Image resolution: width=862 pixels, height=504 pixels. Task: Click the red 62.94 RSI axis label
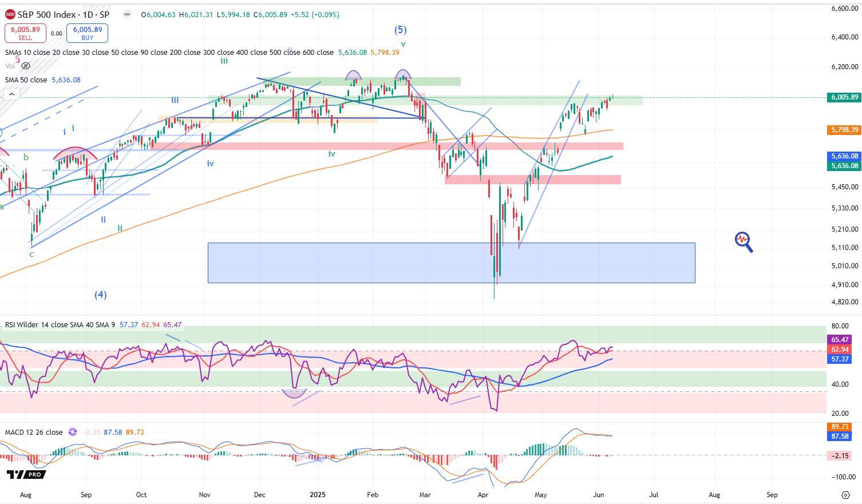[840, 349]
